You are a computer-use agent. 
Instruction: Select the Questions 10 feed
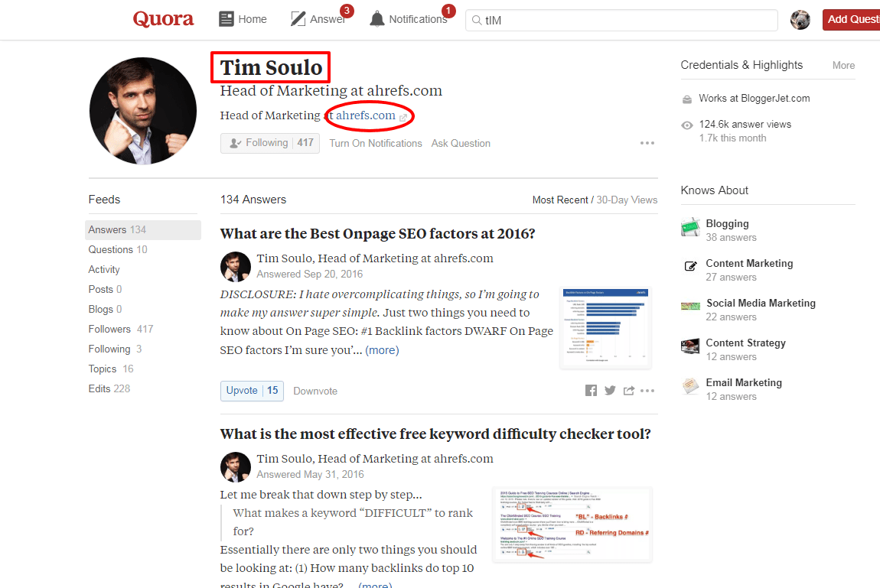click(x=118, y=249)
